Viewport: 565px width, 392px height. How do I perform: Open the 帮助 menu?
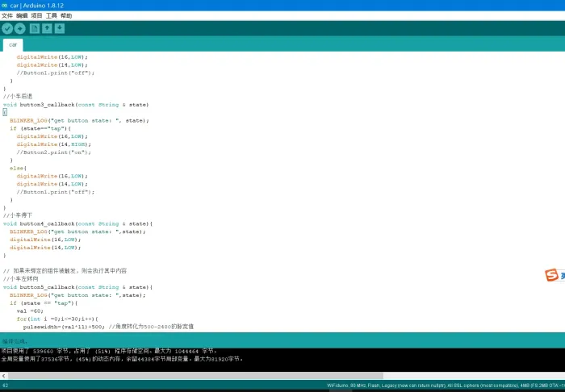tap(66, 16)
